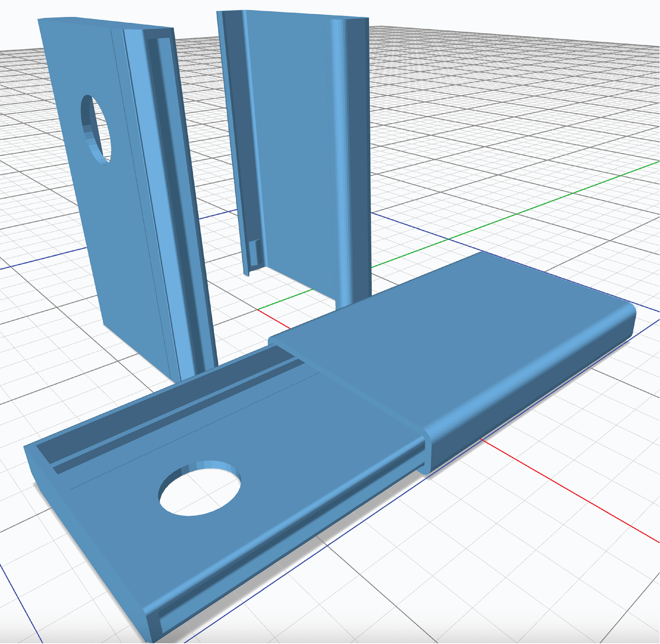Click inside the flat slider plate's round hole
This screenshot has width=660, height=644.
pos(199,490)
